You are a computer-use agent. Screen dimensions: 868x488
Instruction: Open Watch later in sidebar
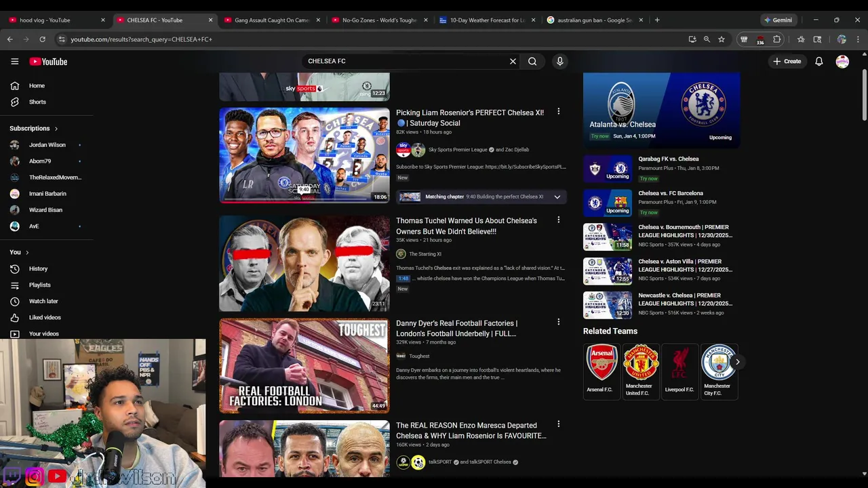pos(43,301)
